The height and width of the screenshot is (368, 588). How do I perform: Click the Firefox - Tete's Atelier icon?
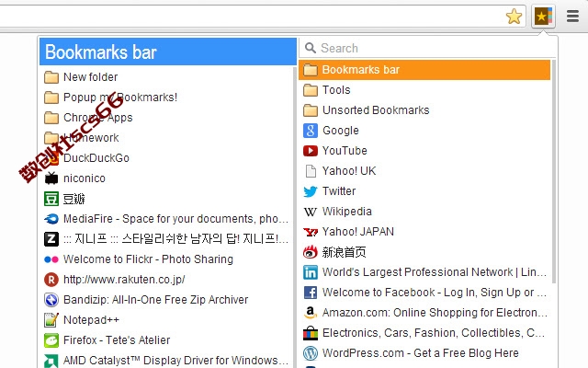pyautogui.click(x=51, y=340)
